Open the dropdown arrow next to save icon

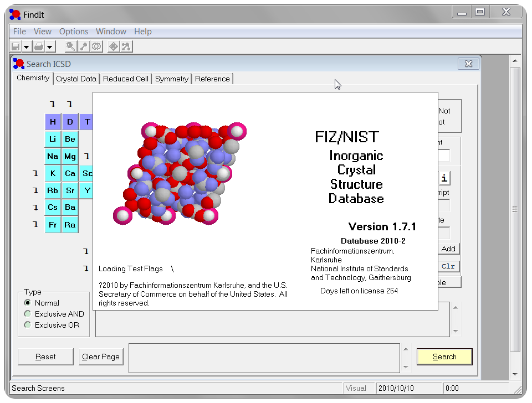[26, 46]
